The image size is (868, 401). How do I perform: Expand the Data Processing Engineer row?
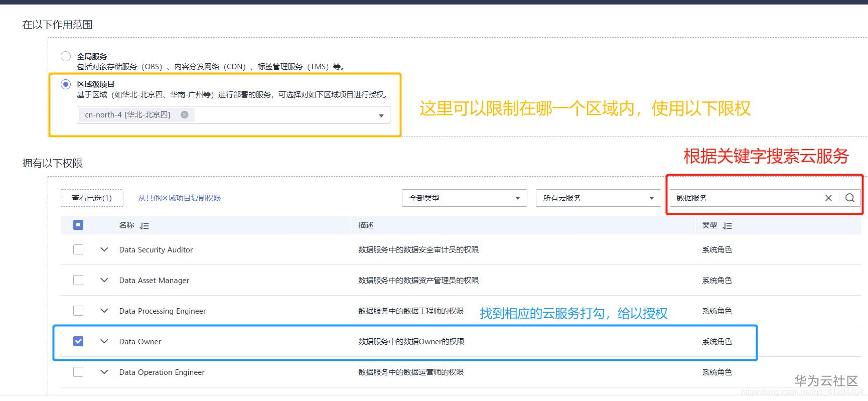pos(104,311)
